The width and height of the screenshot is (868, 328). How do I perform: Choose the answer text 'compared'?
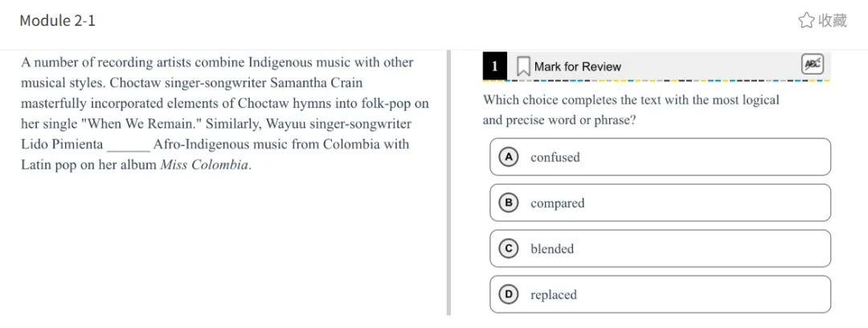click(557, 203)
